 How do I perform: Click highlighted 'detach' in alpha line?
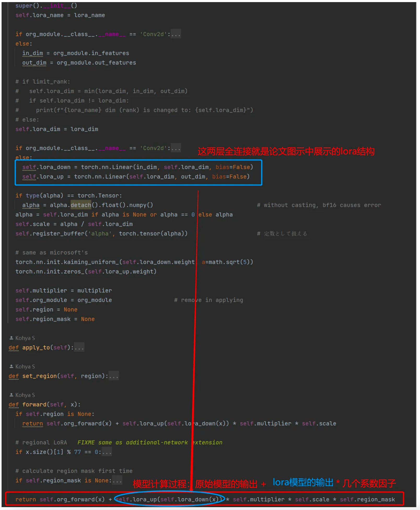coord(81,205)
